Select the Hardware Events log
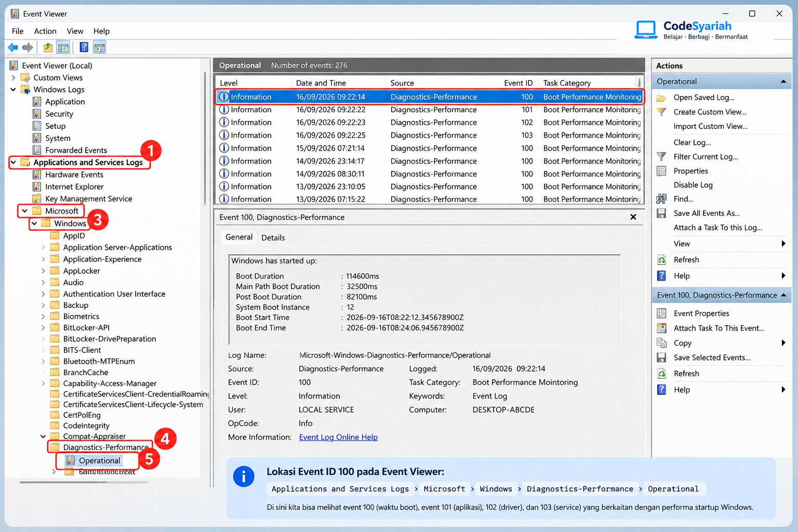This screenshot has height=532, width=798. 74,175
